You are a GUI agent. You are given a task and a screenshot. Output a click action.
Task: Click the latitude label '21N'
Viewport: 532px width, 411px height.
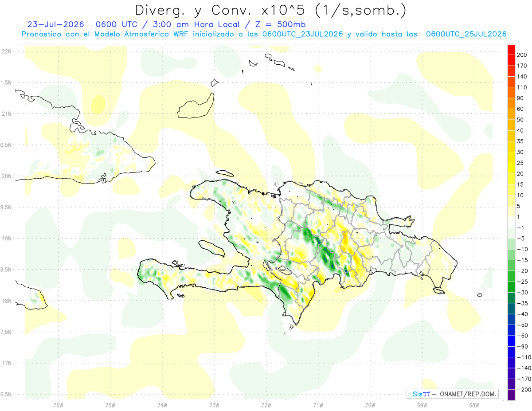click(6, 114)
